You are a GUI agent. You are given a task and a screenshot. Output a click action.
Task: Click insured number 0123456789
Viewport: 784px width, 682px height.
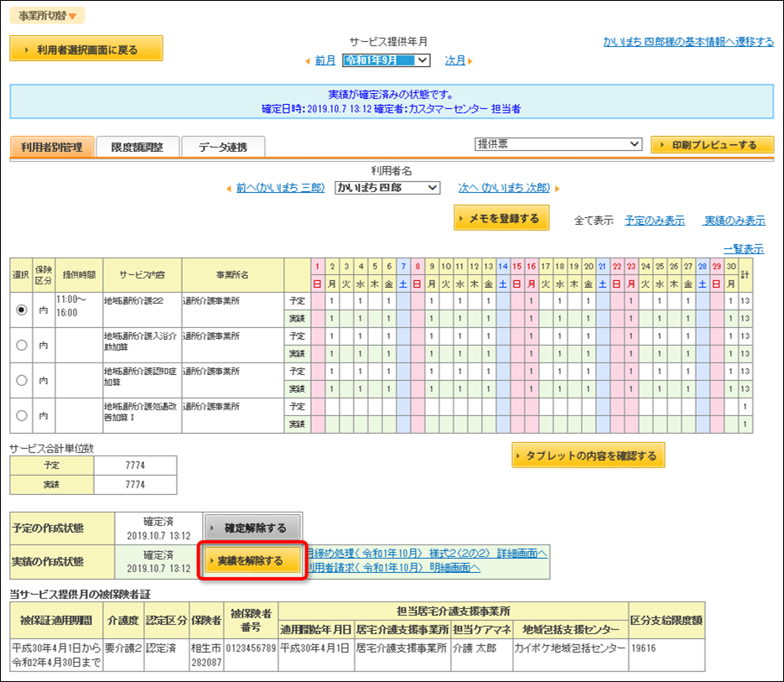251,648
